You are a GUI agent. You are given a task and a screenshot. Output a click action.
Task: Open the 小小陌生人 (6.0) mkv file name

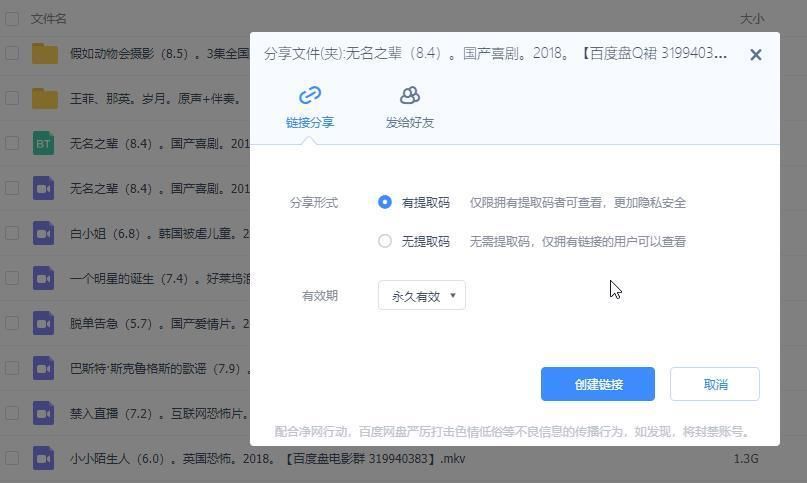tap(268, 458)
